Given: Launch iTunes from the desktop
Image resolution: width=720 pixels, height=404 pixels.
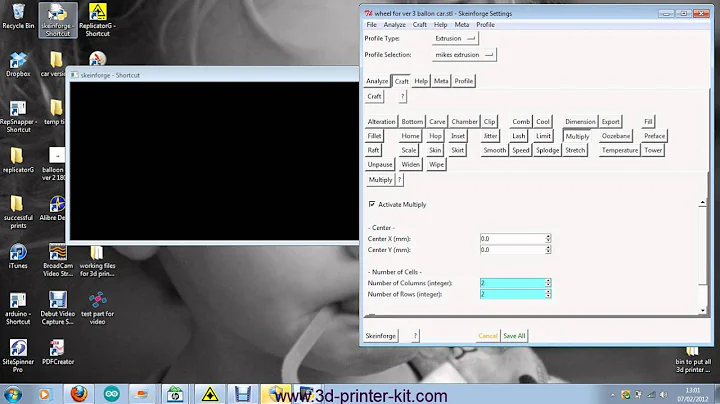Looking at the screenshot, I should tap(18, 256).
